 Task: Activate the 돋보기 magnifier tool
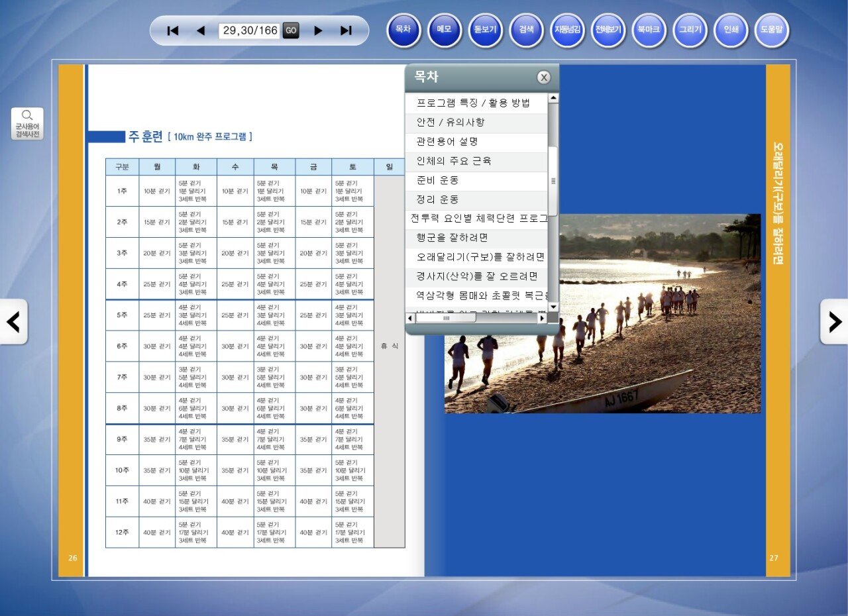[486, 30]
